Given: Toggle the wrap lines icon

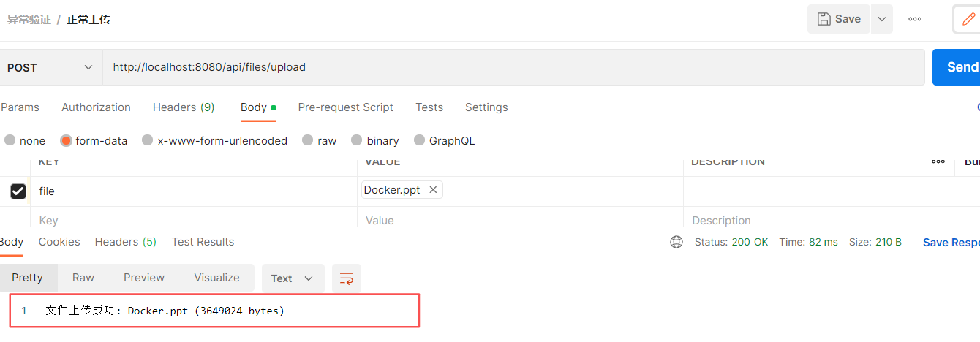Looking at the screenshot, I should pos(347,278).
